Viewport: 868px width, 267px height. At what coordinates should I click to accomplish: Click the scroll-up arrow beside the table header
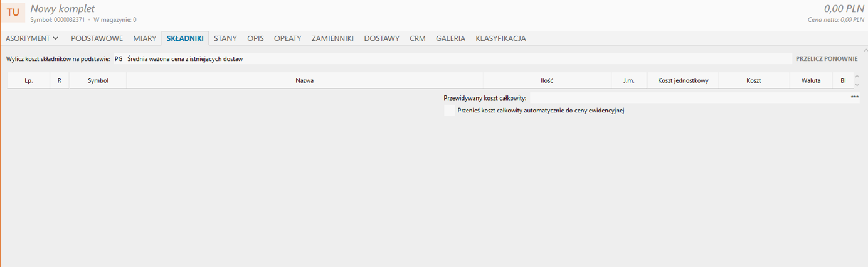pyautogui.click(x=857, y=77)
